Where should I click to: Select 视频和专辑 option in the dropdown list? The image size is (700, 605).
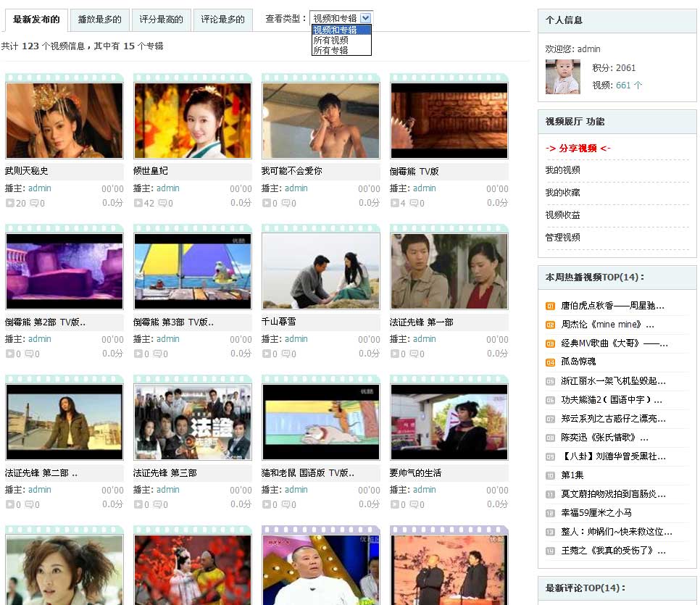pyautogui.click(x=341, y=30)
